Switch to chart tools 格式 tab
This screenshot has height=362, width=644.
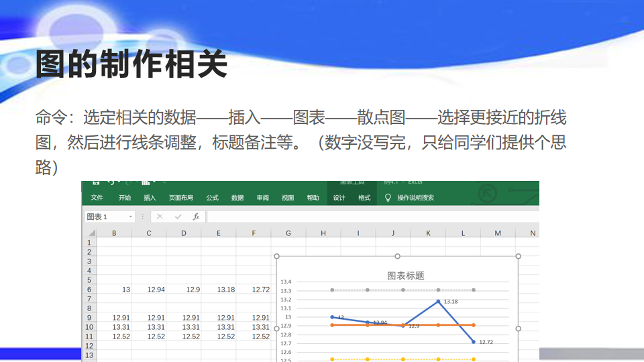[x=364, y=198]
